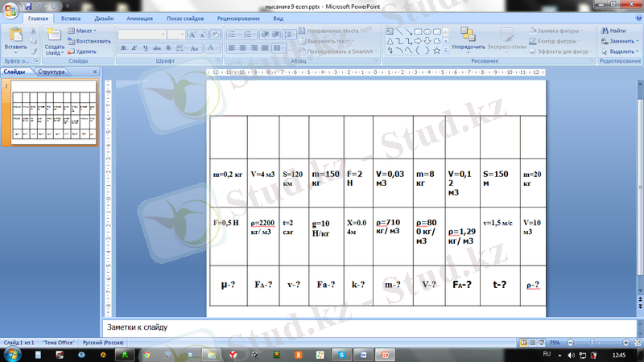This screenshot has height=362, width=644.
Task: Click the Office button
Action: click(x=10, y=10)
